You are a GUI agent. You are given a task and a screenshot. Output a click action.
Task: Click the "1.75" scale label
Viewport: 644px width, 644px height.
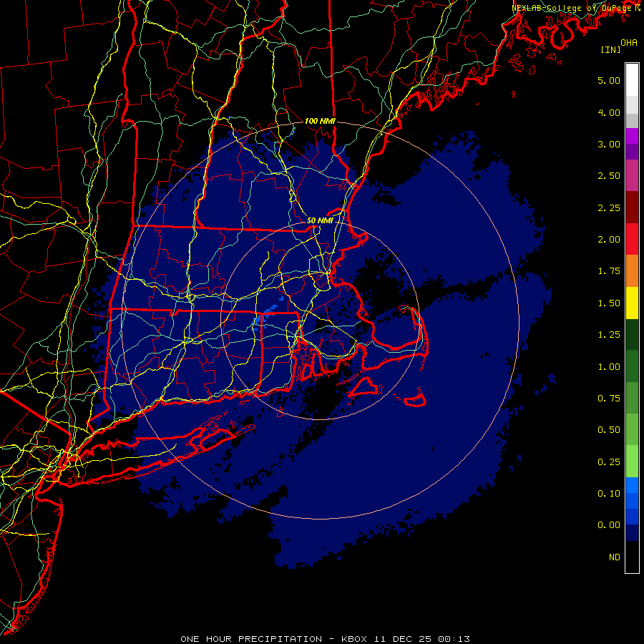coord(609,271)
